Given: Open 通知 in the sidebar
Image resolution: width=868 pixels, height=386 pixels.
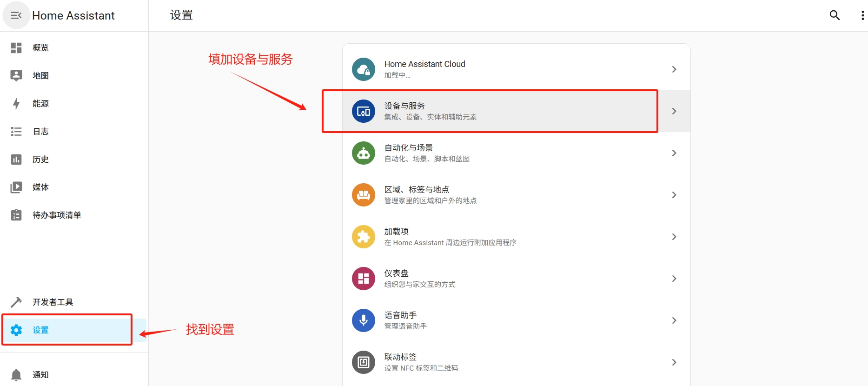Looking at the screenshot, I should (74, 375).
